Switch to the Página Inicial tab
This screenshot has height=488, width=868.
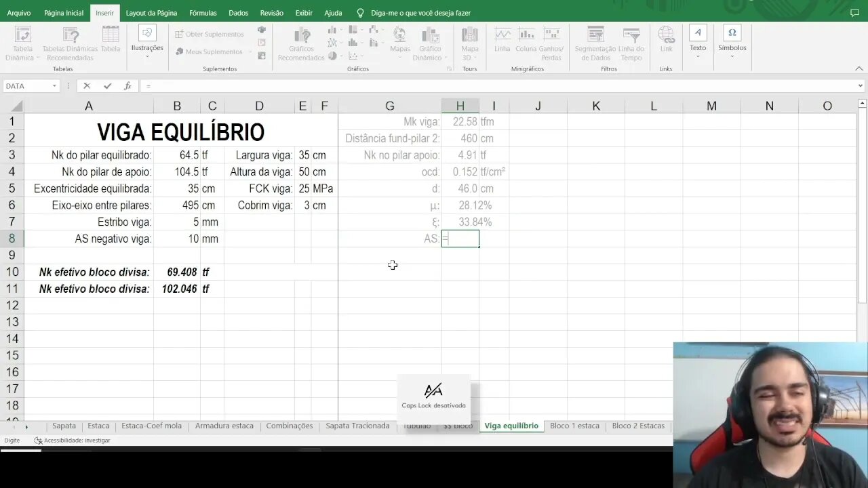tap(64, 13)
